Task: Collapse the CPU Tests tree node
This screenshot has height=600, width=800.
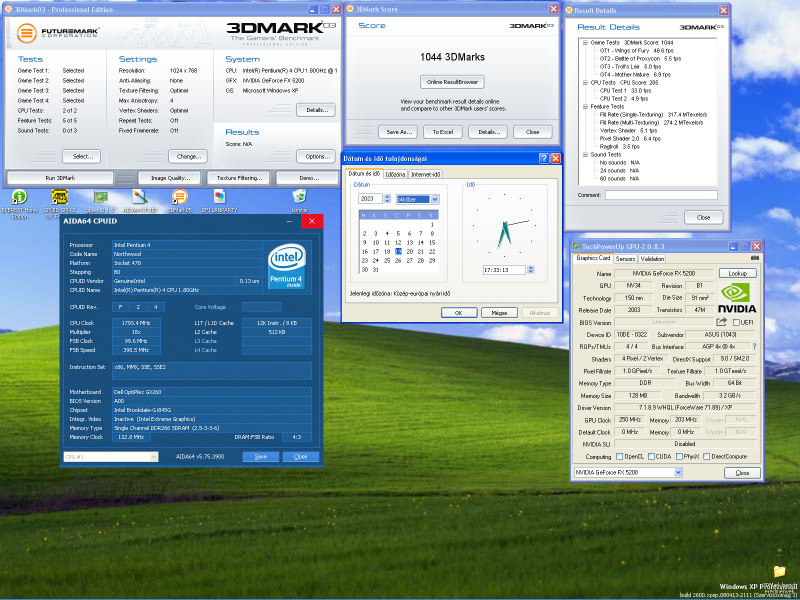Action: pos(585,83)
